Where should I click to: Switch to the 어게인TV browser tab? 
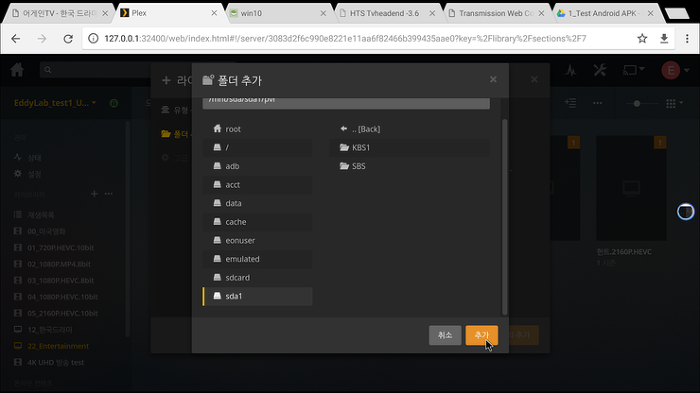(x=60, y=13)
